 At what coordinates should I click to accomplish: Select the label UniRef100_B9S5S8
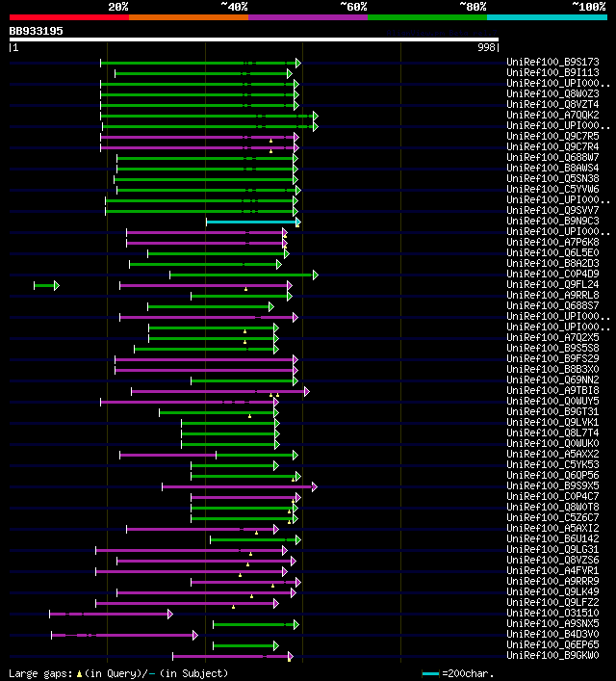[552, 348]
